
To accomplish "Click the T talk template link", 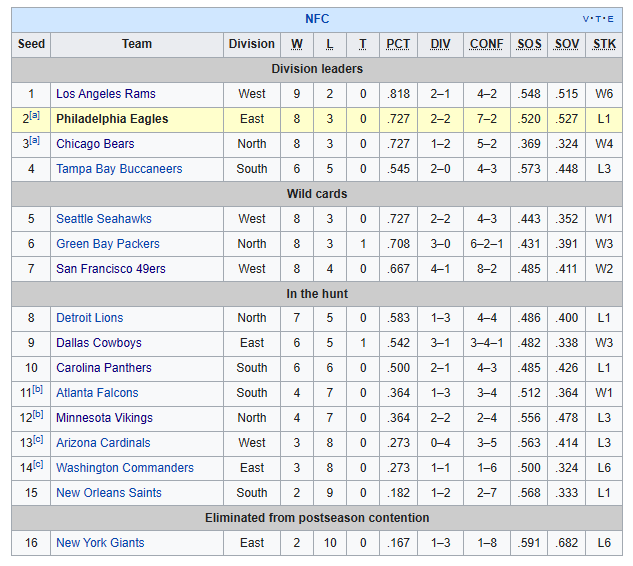I will [x=598, y=19].
